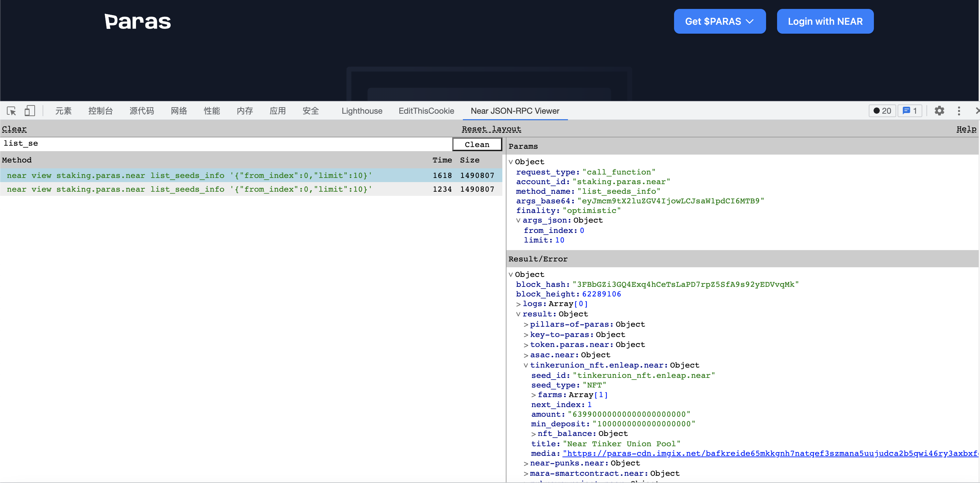This screenshot has height=483, width=980.
Task: Click the settings gear icon in devtools
Action: tap(939, 110)
